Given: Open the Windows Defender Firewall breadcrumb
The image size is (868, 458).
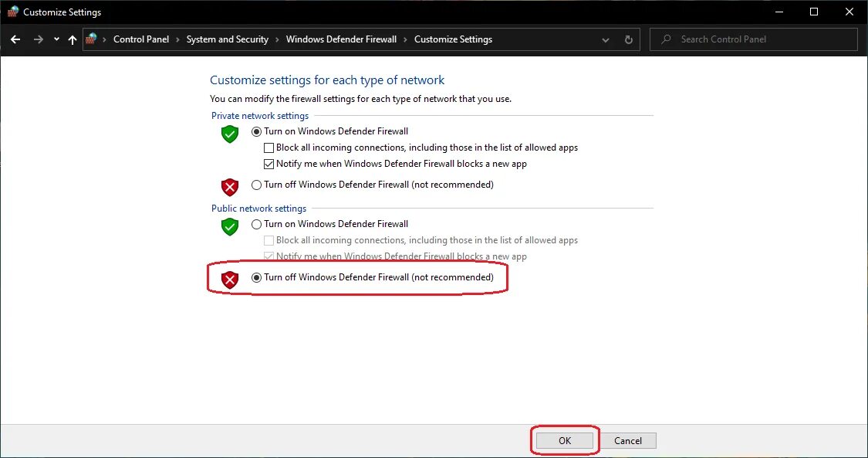Looking at the screenshot, I should (x=341, y=39).
